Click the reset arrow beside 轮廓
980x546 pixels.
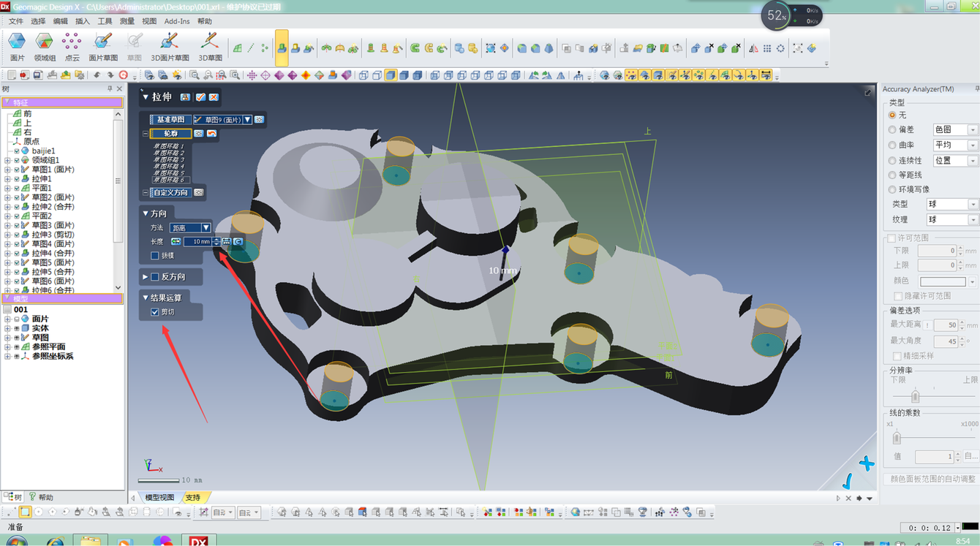pos(211,134)
